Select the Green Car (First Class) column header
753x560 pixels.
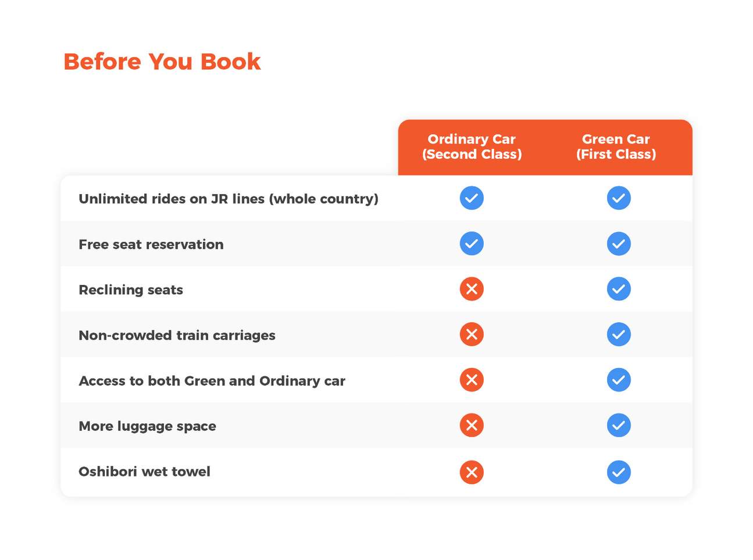pos(616,147)
